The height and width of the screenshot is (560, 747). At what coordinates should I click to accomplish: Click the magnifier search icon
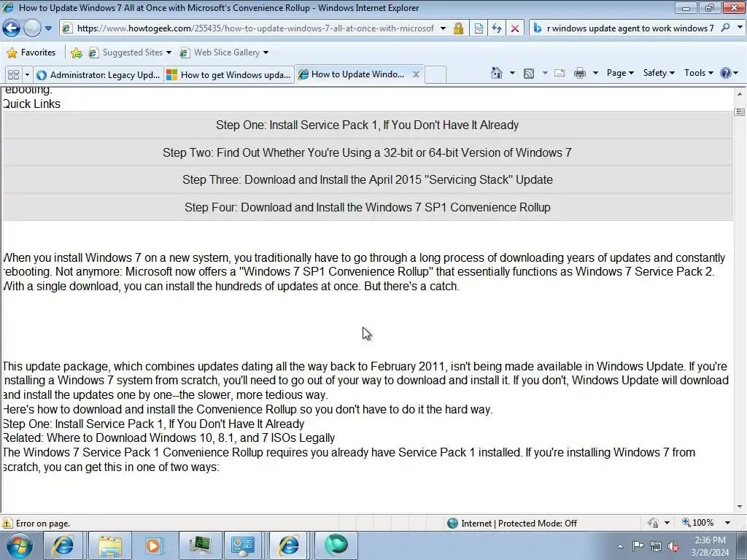pos(726,28)
